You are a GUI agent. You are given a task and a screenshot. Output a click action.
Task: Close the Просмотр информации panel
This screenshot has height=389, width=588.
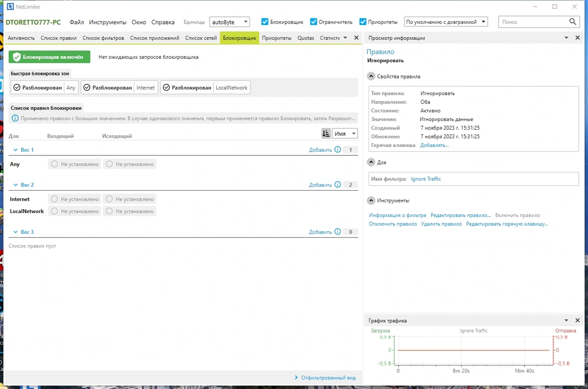coord(577,38)
